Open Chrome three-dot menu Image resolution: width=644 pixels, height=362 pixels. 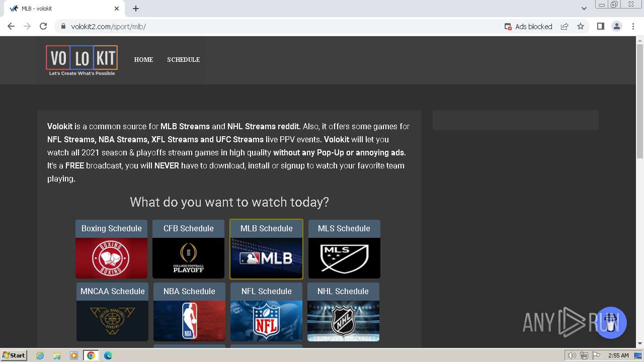[633, 26]
